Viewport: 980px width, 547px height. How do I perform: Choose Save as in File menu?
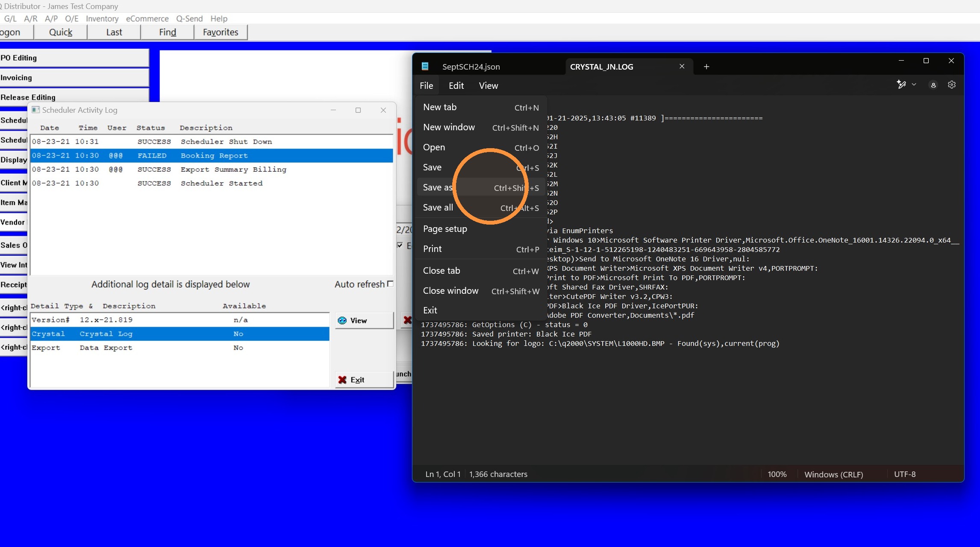481,187
